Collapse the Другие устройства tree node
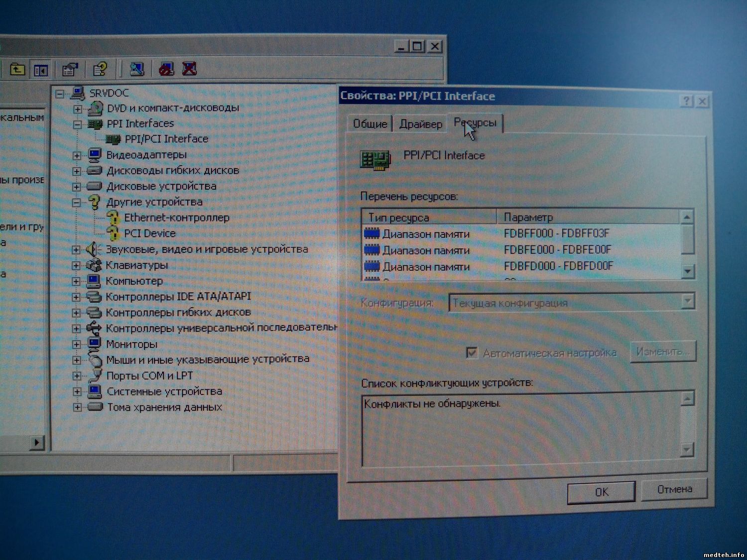This screenshot has height=560, width=747. click(76, 203)
